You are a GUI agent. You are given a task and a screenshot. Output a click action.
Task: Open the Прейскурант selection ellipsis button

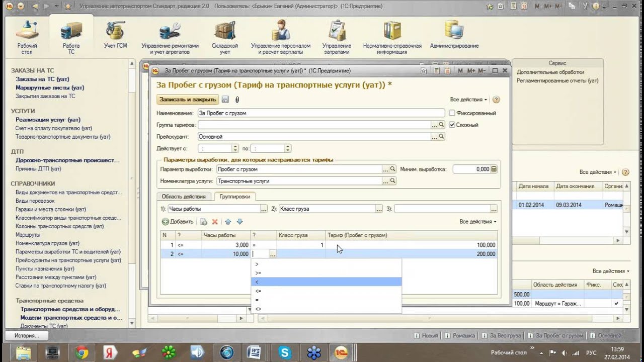435,136
